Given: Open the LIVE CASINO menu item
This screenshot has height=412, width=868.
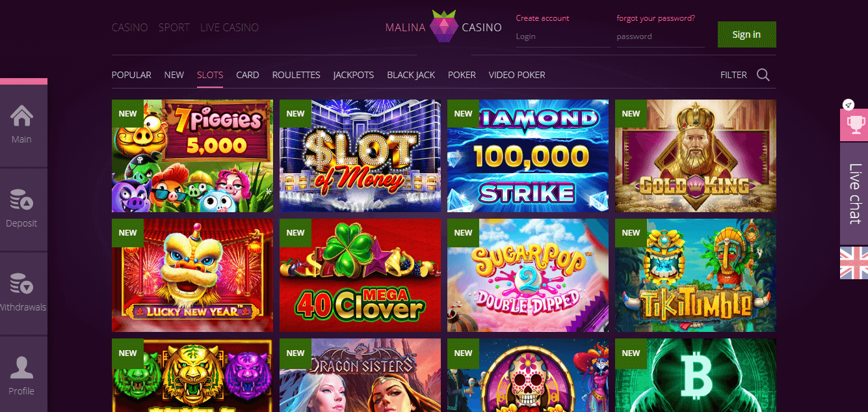Looking at the screenshot, I should pos(230,27).
